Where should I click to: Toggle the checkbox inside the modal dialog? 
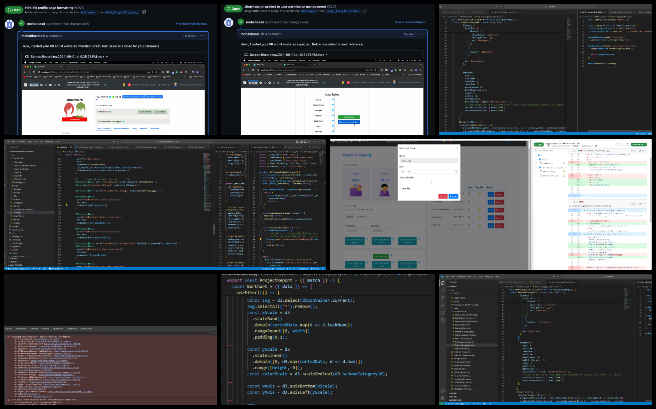coord(402,186)
